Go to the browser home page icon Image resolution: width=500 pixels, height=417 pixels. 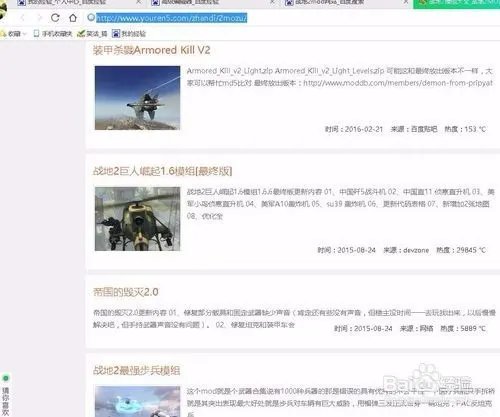(73, 18)
